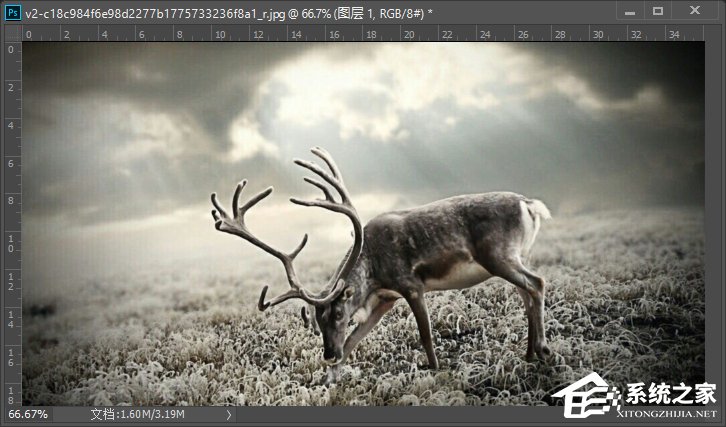
Task: Click the vertical scrollbar on right edge
Action: tap(714, 220)
